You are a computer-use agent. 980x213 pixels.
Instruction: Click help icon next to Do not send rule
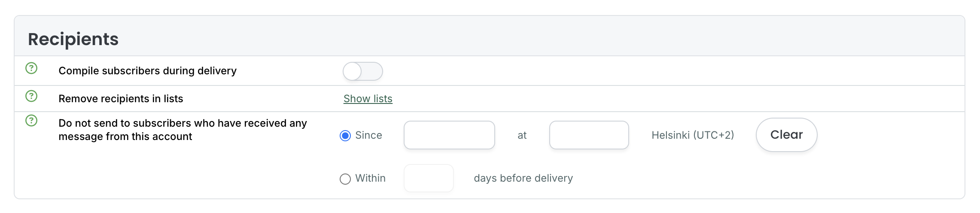[31, 121]
